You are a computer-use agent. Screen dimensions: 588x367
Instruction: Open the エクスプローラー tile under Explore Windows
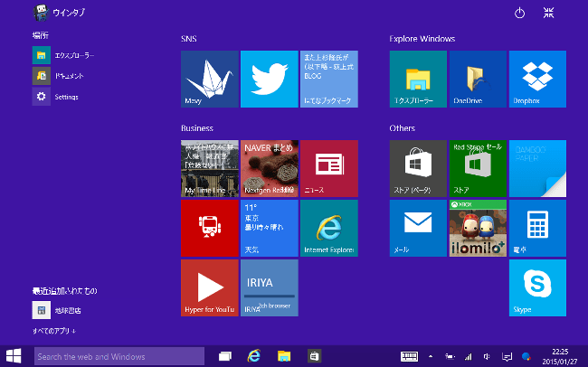(418, 80)
